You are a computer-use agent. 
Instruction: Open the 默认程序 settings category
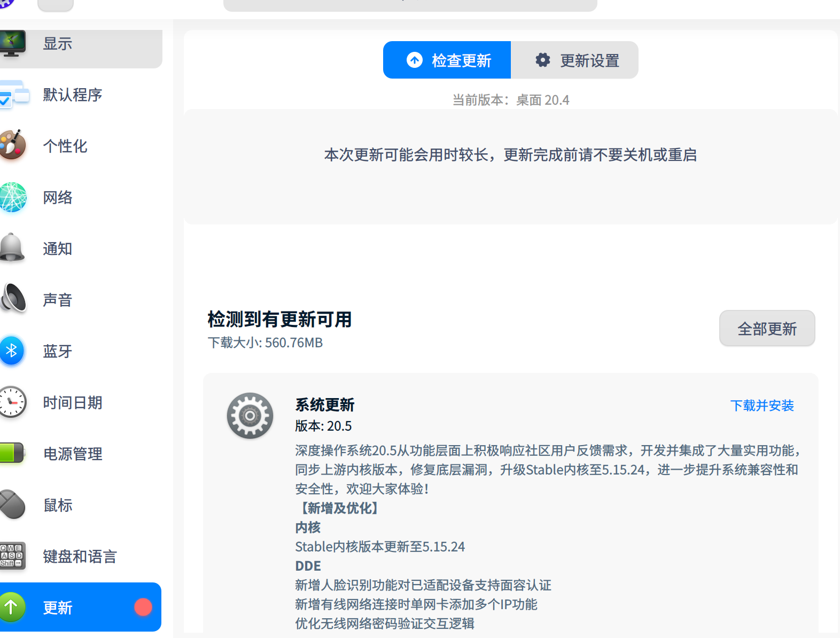(81, 95)
